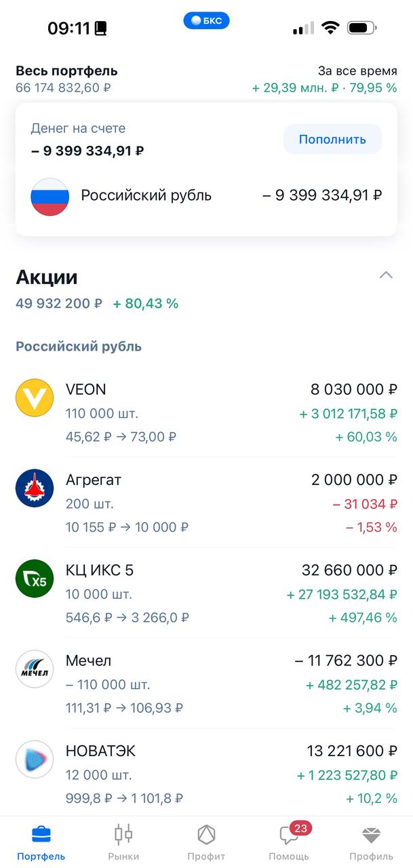This screenshot has width=413, height=868.
Task: Open the Российский рубль balance row
Action: [x=206, y=196]
